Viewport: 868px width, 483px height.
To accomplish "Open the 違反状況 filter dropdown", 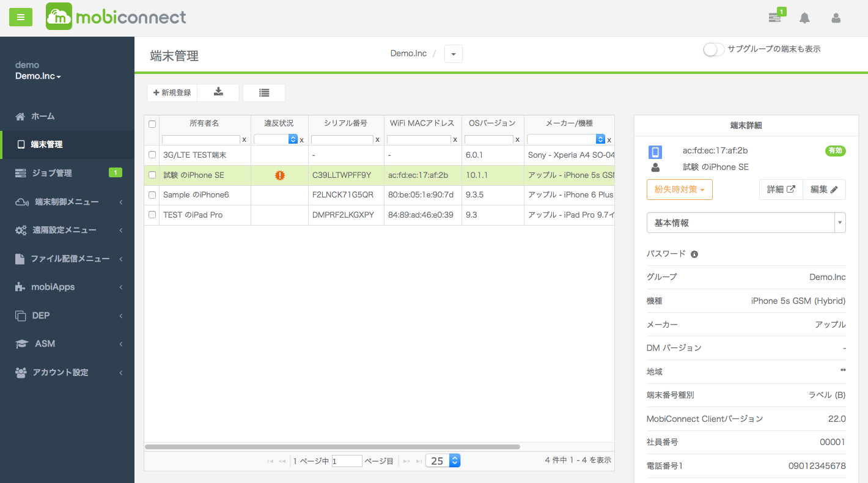I will (276, 139).
